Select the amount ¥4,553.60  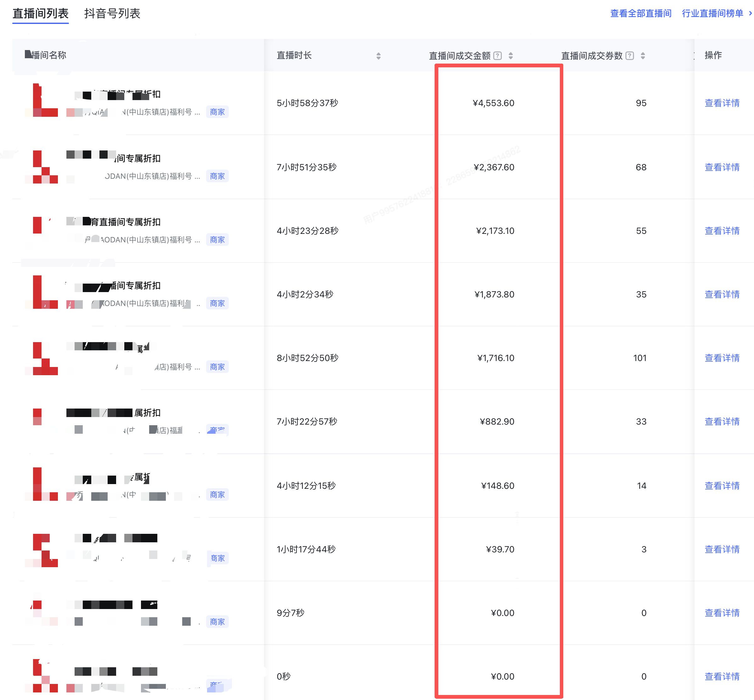[493, 103]
